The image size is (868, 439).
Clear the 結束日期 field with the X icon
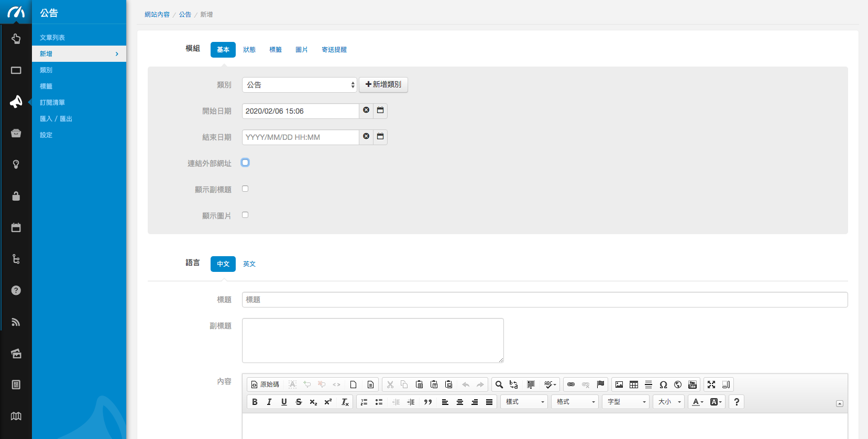coord(366,137)
